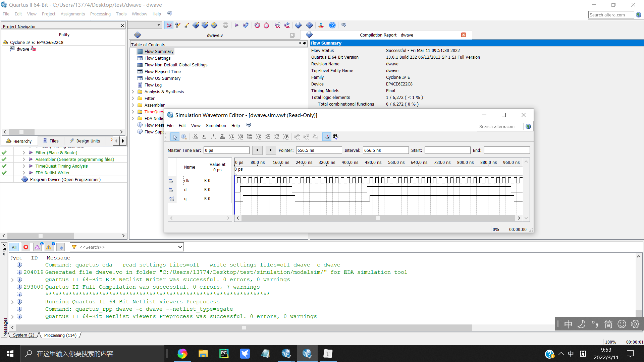Click the Stop Processing icon in the Quartus toolbar
Image resolution: width=644 pixels, height=362 pixels.
click(225, 25)
